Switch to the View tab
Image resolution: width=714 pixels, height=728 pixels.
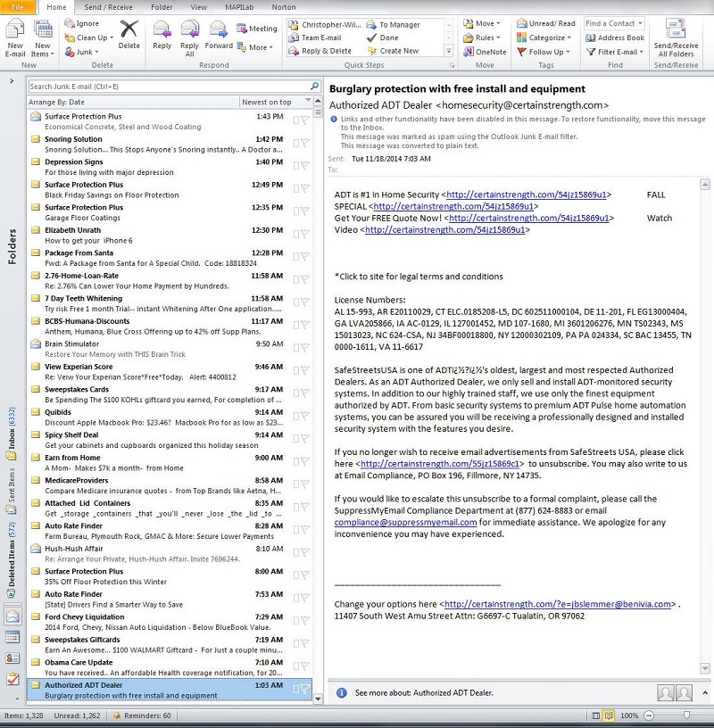tap(198, 7)
